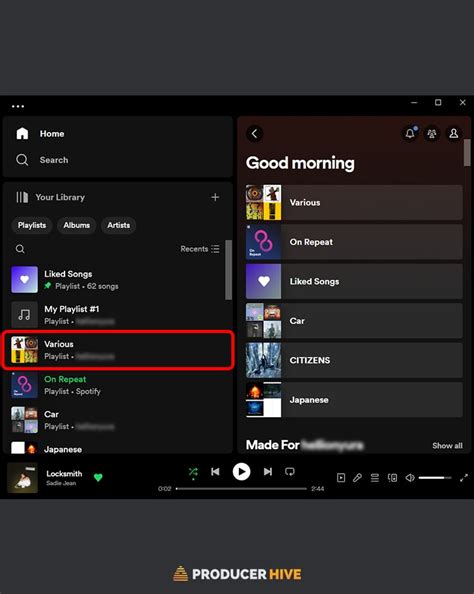Open Various card under Good morning
Screen dimensions: 474x594
point(354,202)
